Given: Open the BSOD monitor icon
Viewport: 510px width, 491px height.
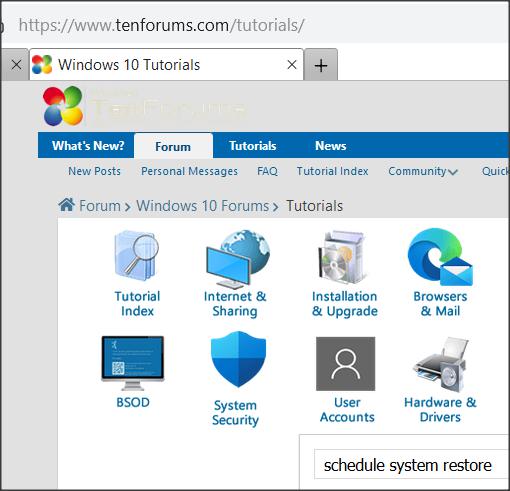Looking at the screenshot, I should [x=133, y=363].
